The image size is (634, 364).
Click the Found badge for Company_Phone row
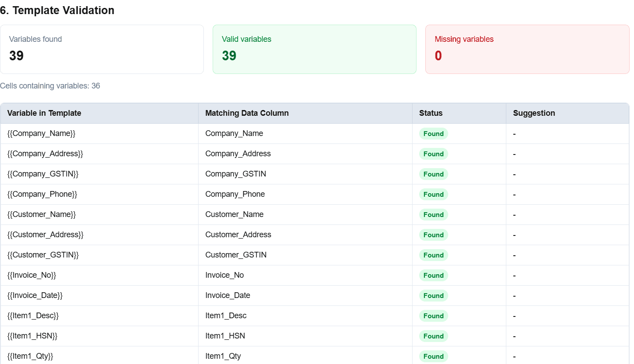pyautogui.click(x=434, y=195)
